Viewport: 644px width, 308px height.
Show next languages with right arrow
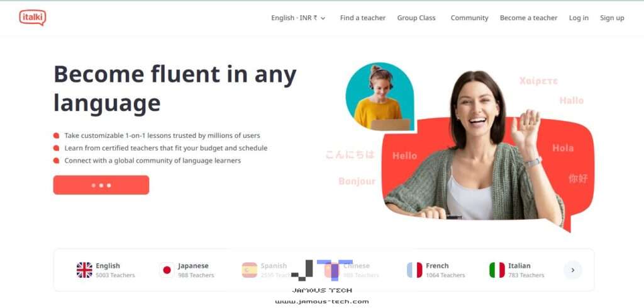(572, 270)
